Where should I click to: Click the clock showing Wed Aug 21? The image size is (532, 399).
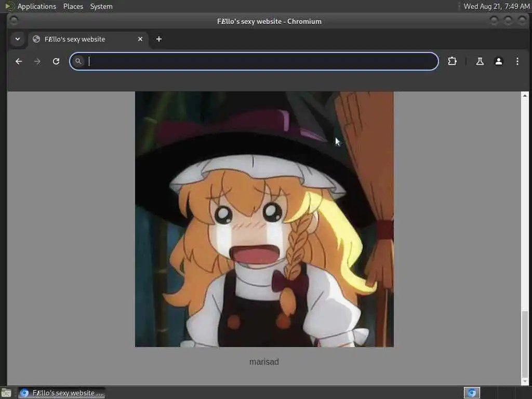pos(496,6)
